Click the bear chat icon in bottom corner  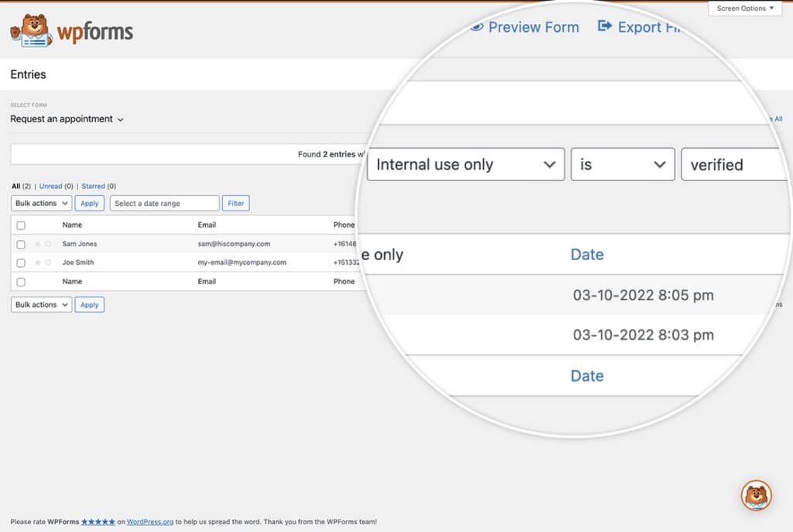[x=757, y=496]
